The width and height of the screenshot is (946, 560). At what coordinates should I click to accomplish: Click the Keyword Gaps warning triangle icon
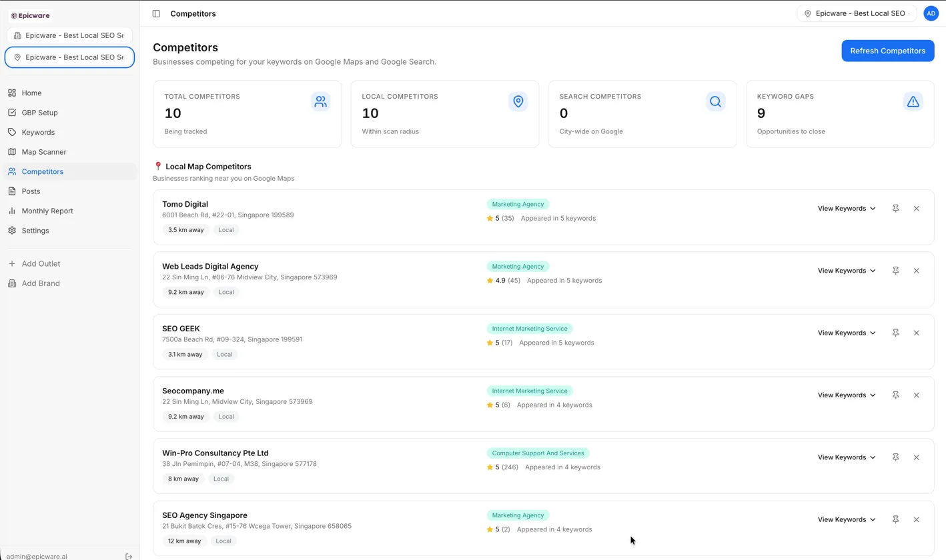[x=913, y=101]
